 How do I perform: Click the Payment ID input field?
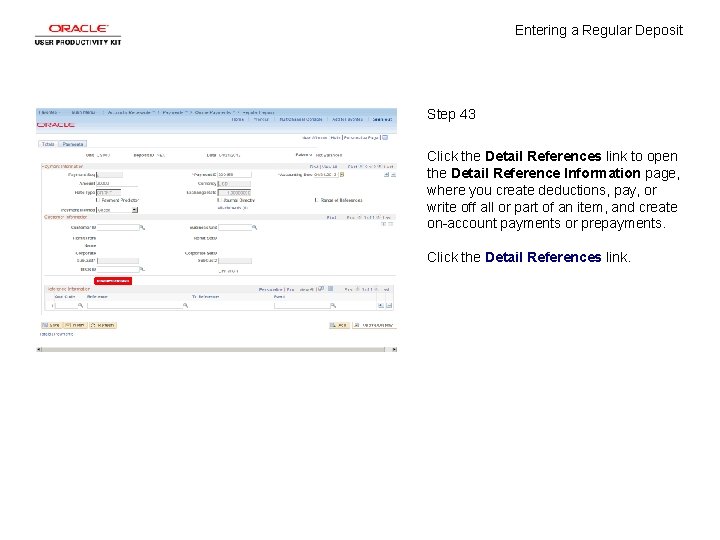(234, 174)
